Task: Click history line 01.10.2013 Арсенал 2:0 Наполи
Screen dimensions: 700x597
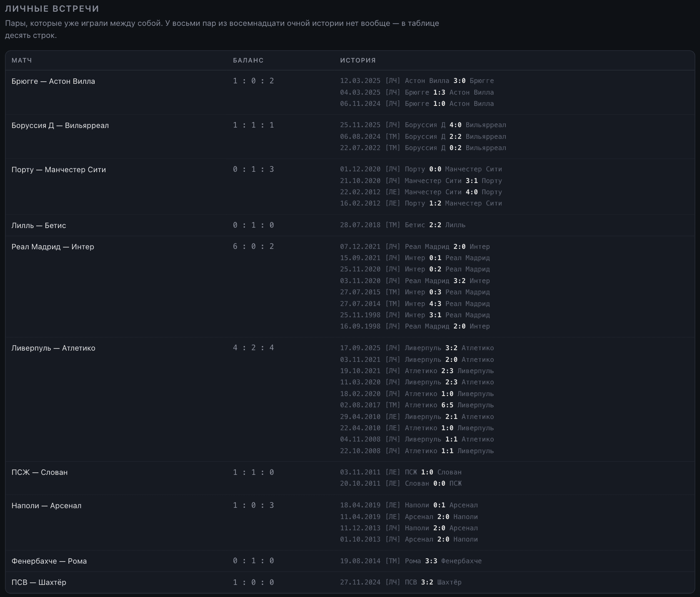Action: click(x=409, y=539)
